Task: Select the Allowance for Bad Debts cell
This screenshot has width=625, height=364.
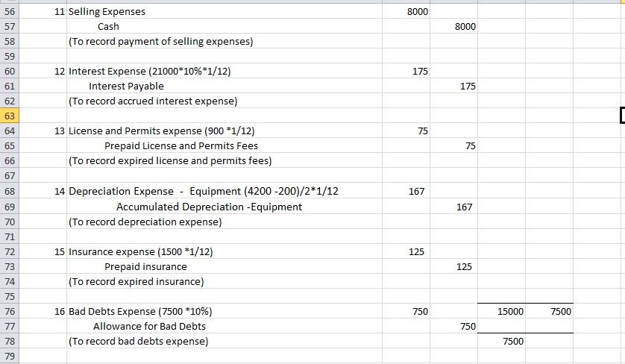Action: pyautogui.click(x=224, y=326)
